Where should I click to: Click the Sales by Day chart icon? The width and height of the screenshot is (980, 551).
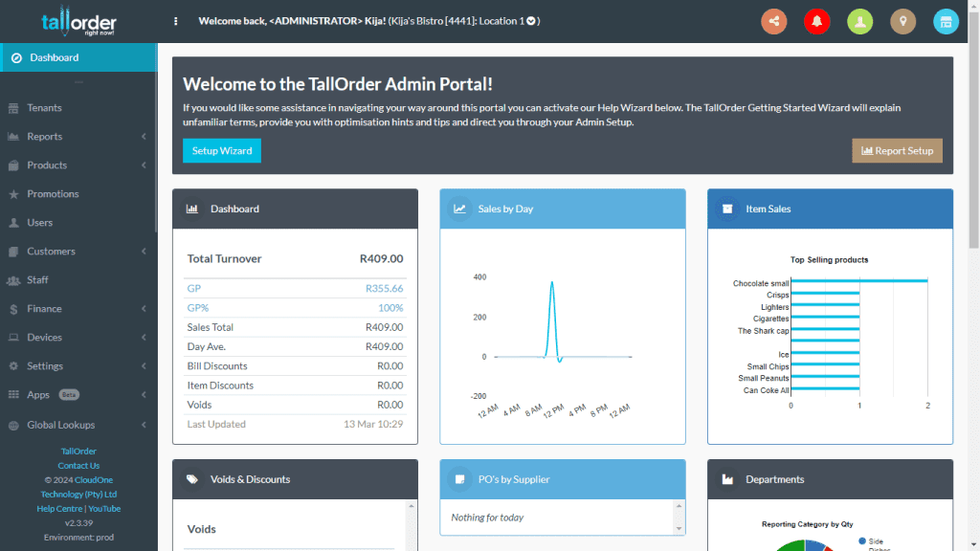(x=459, y=209)
